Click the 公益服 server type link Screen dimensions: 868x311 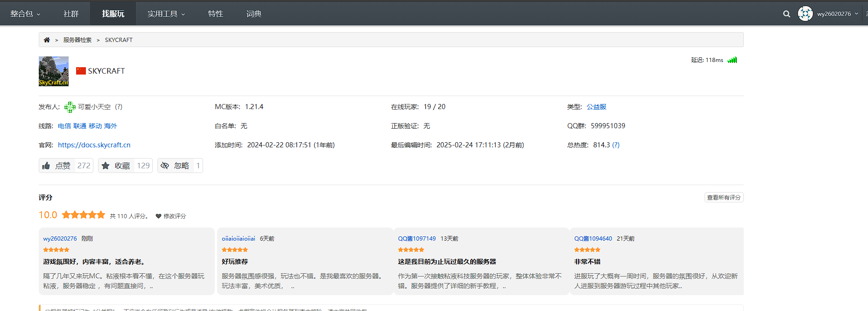(x=597, y=107)
